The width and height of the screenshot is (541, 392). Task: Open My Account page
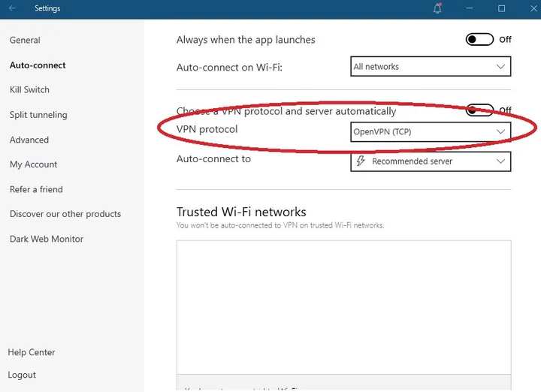tap(33, 164)
